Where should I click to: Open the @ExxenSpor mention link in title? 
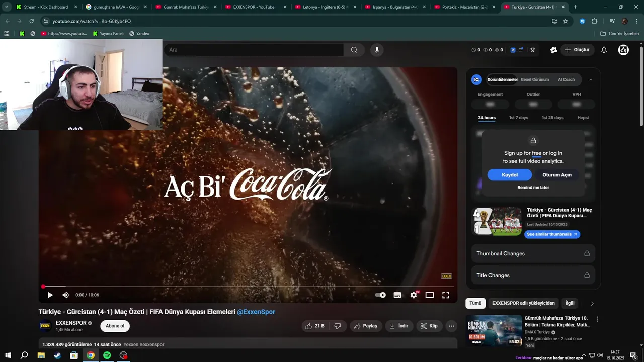256,312
